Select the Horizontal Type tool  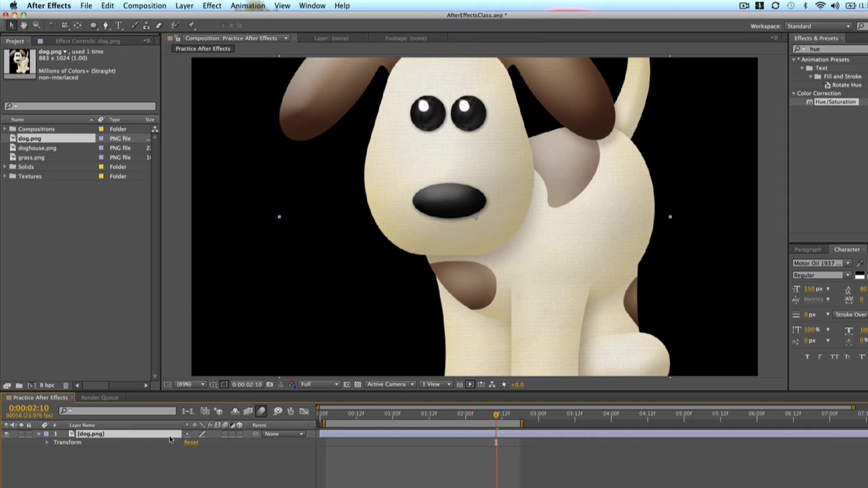pyautogui.click(x=119, y=26)
